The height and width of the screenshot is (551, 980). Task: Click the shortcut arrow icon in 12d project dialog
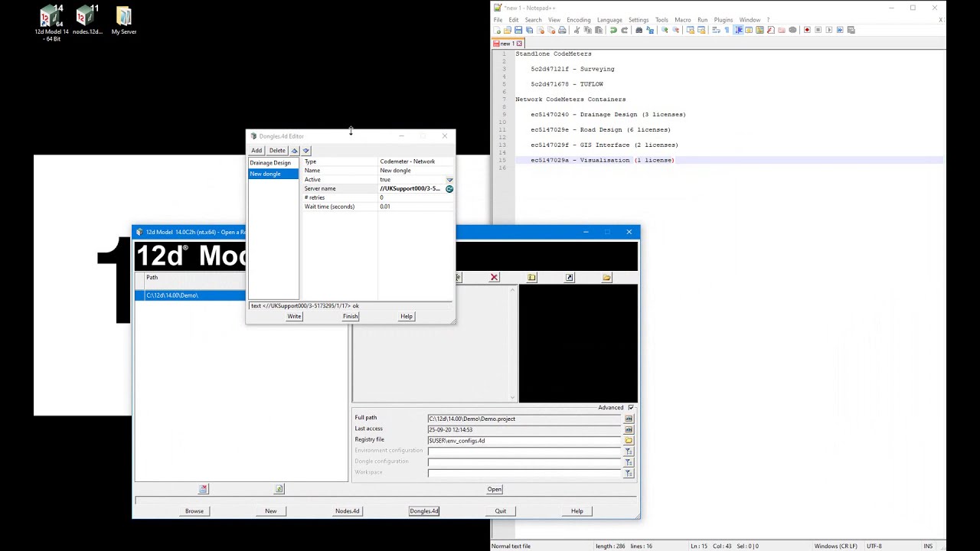570,277
